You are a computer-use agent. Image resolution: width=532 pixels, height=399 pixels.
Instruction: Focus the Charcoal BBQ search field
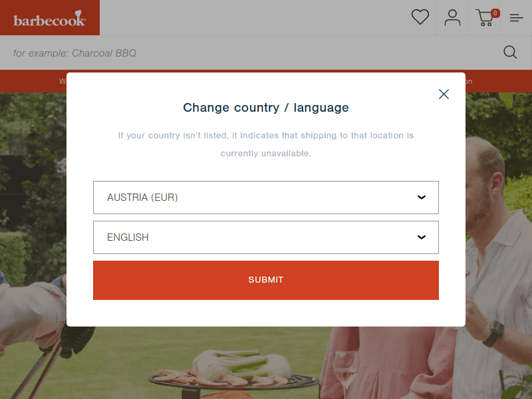pos(251,53)
